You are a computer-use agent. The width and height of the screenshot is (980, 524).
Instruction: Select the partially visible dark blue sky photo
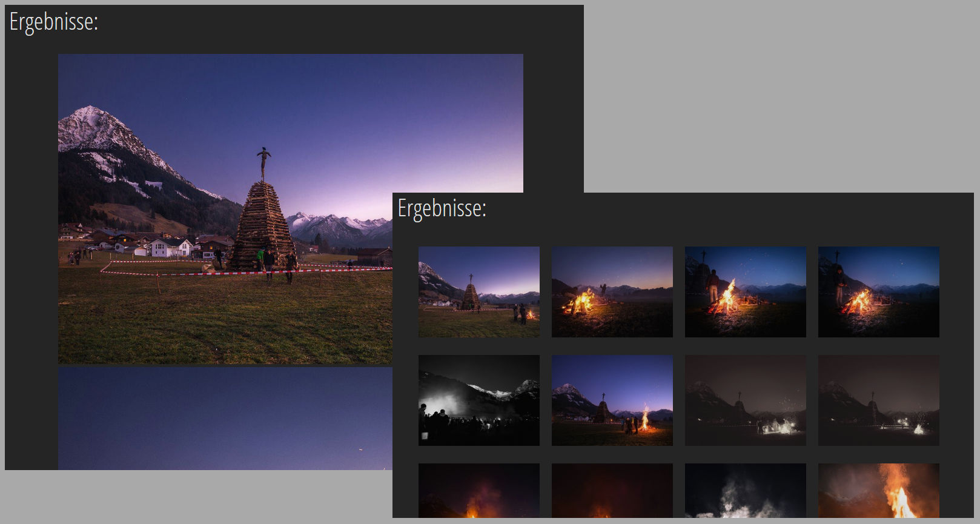click(x=224, y=418)
